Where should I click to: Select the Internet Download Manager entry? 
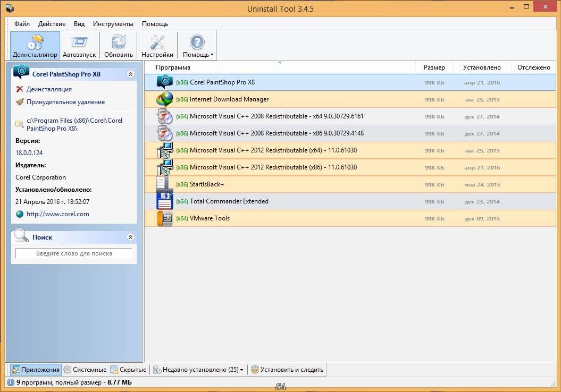pos(350,99)
